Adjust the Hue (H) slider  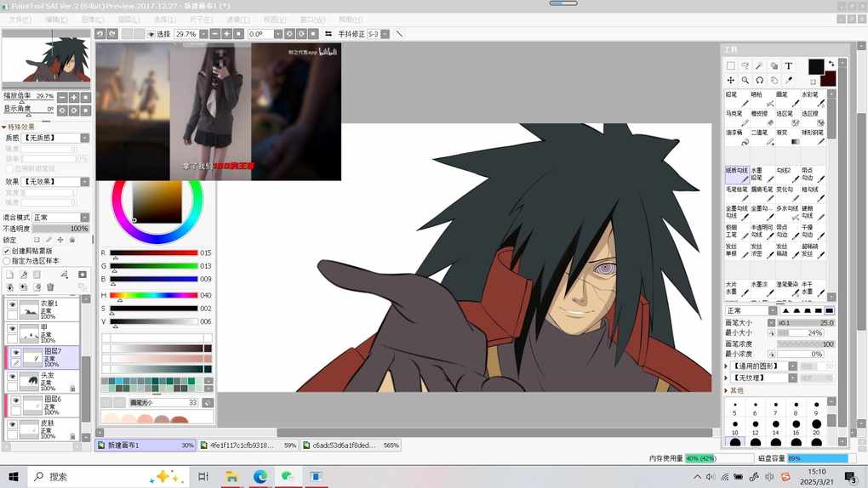153,296
